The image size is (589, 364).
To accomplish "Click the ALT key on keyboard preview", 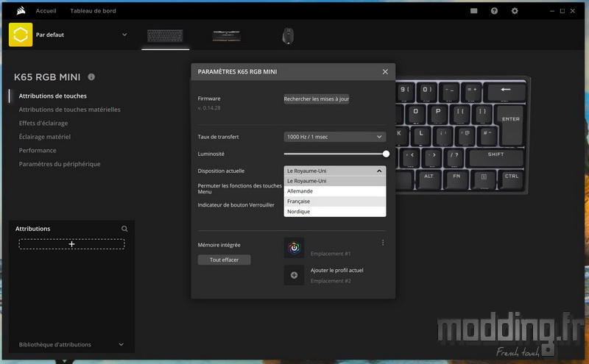I will click(x=428, y=179).
